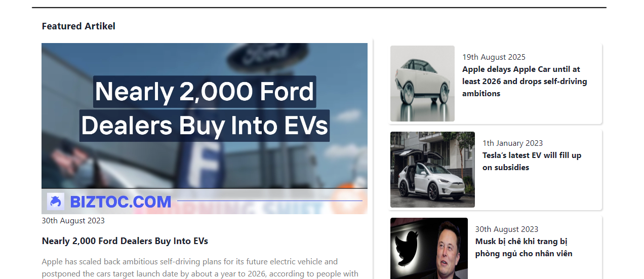Open 'Apple delays Apple Car until at least 2026' article
644x279 pixels.
(525, 81)
